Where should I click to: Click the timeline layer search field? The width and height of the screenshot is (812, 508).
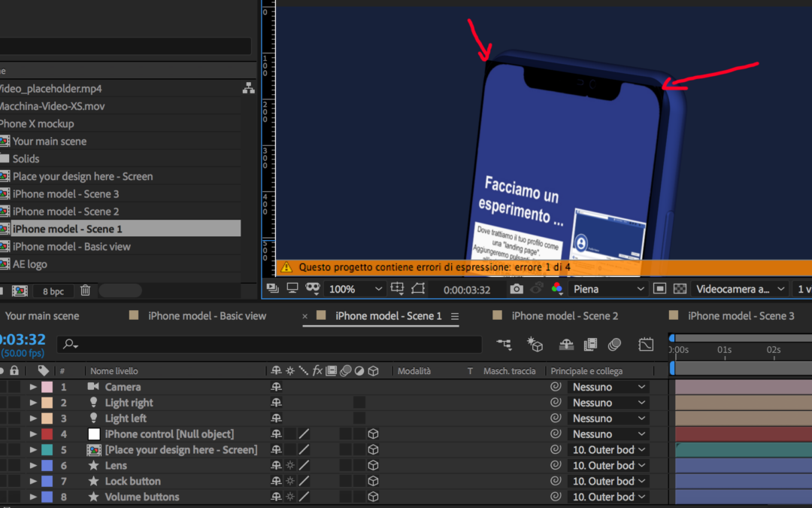[269, 344]
